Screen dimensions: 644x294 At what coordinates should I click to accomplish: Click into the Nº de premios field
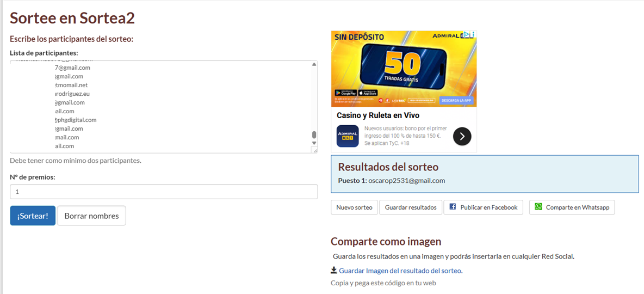click(164, 192)
